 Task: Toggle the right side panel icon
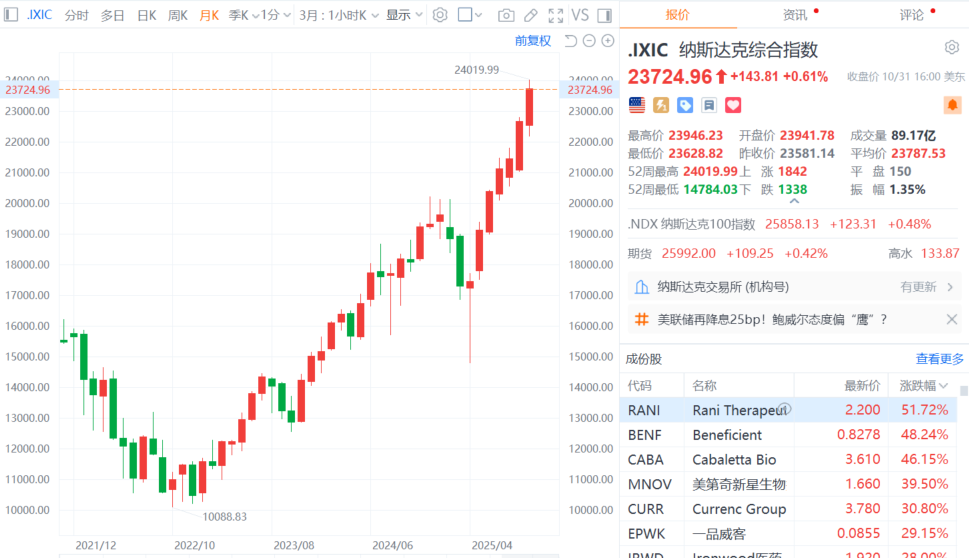pos(605,15)
